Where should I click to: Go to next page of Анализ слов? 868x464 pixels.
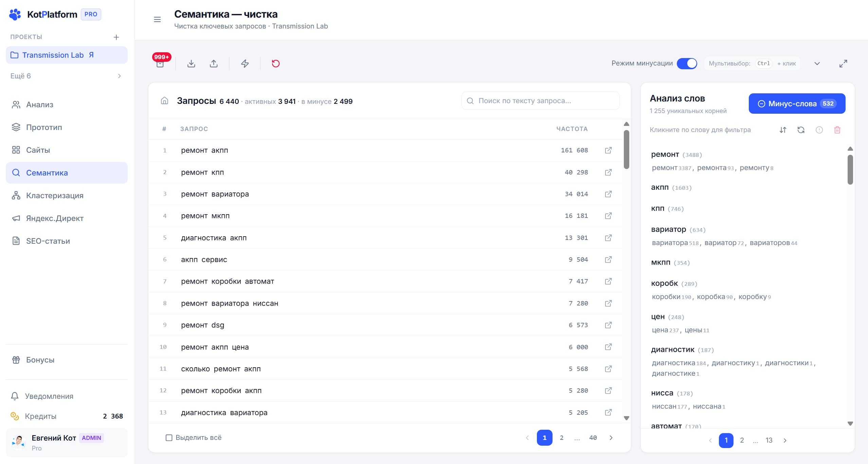785,441
